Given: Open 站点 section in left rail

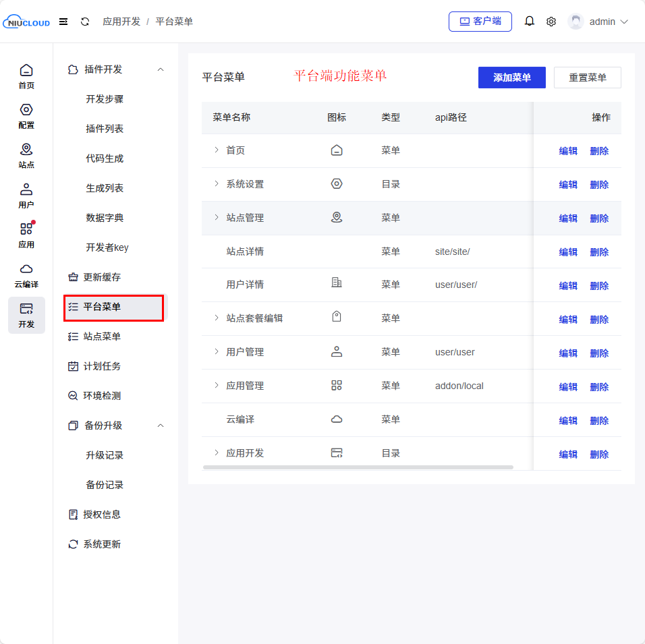Looking at the screenshot, I should [x=26, y=156].
